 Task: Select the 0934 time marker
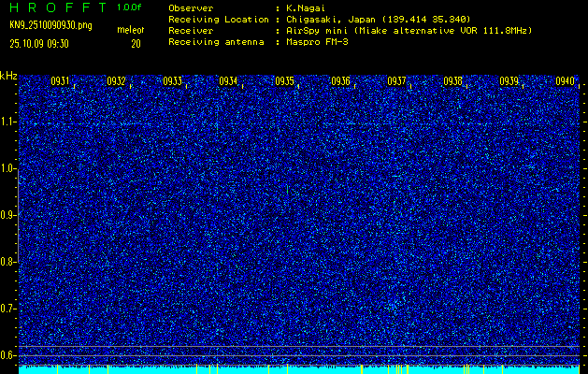pos(228,81)
